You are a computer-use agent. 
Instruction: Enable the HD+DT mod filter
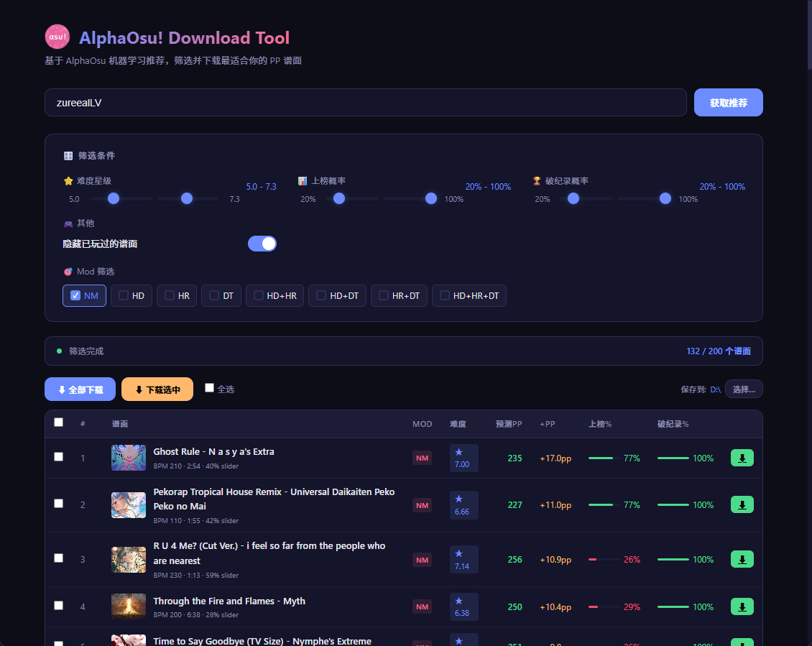tap(337, 296)
